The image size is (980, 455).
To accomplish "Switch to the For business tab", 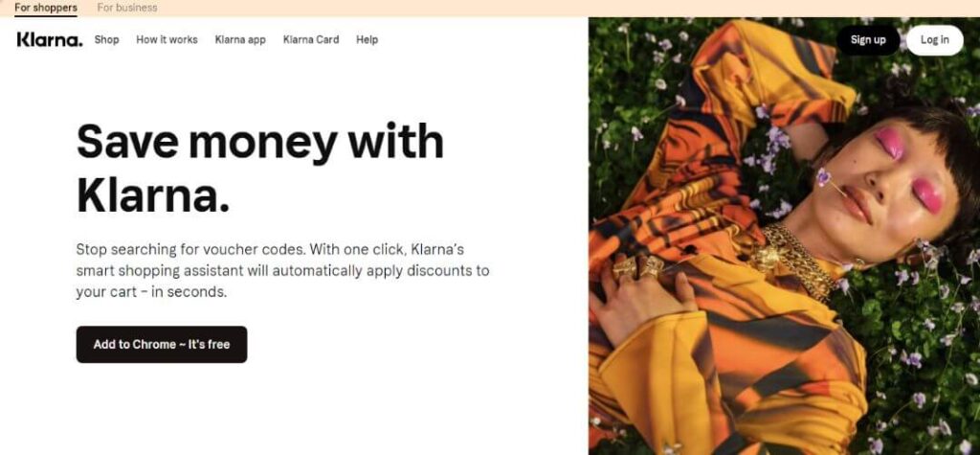I will tap(127, 8).
